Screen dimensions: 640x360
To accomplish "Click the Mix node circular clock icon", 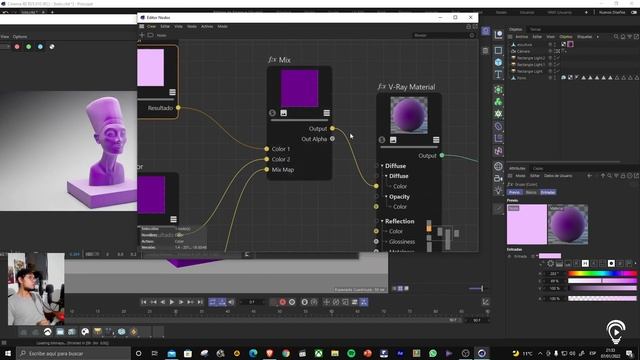I will tap(273, 113).
